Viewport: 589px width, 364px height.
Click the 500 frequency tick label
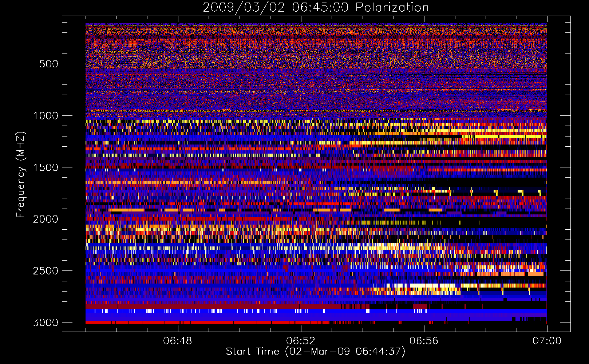(48, 64)
